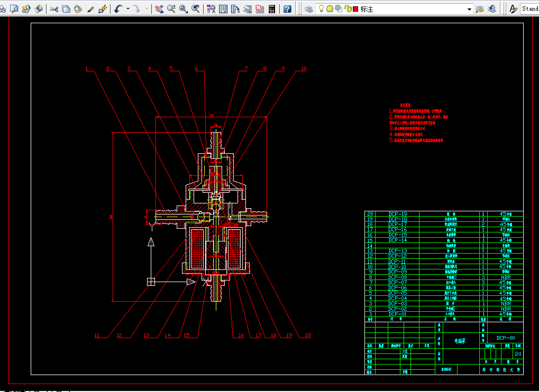Click the Plot Preview icon
This screenshot has width=539, height=392.
click(14, 9)
